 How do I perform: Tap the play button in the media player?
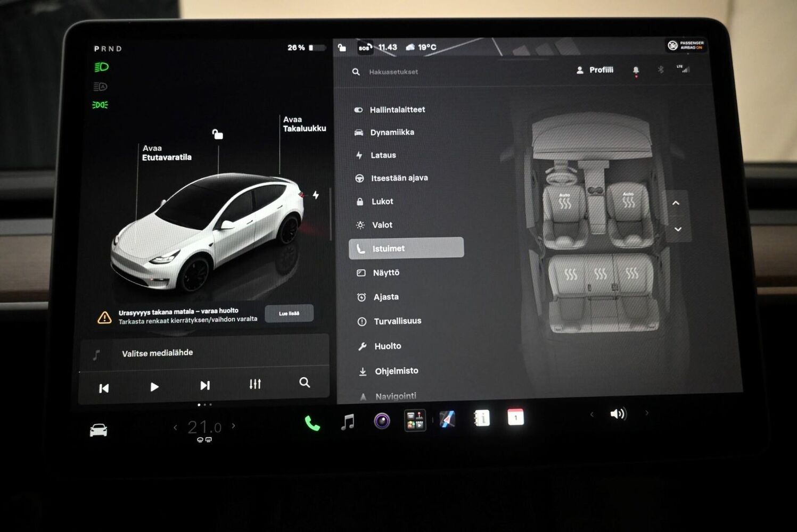point(154,387)
